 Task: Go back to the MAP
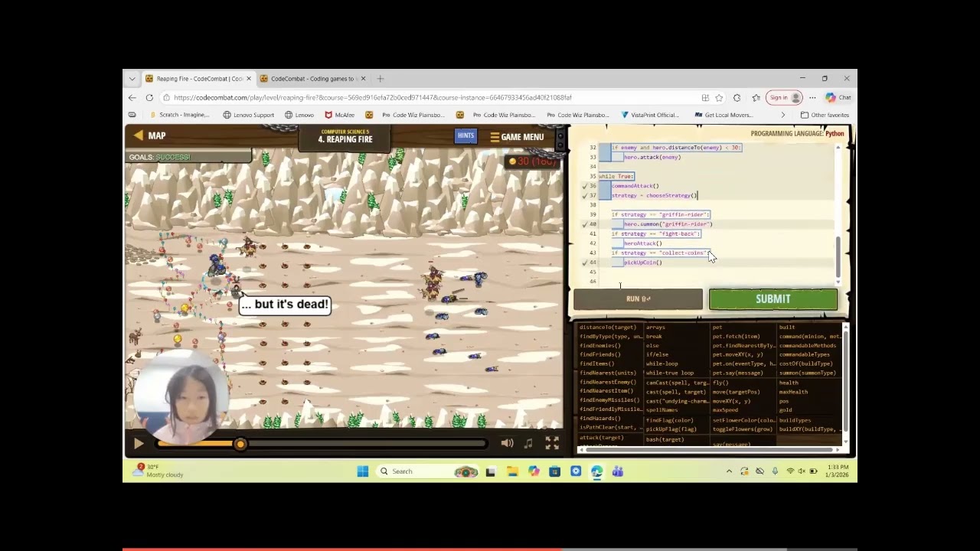149,135
